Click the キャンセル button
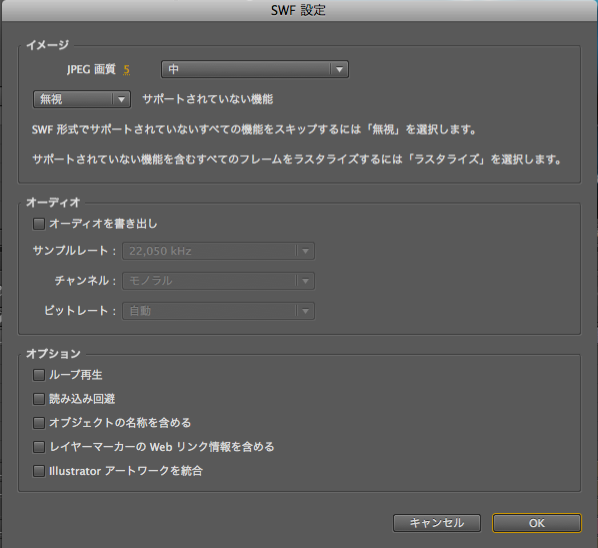 pos(437,523)
